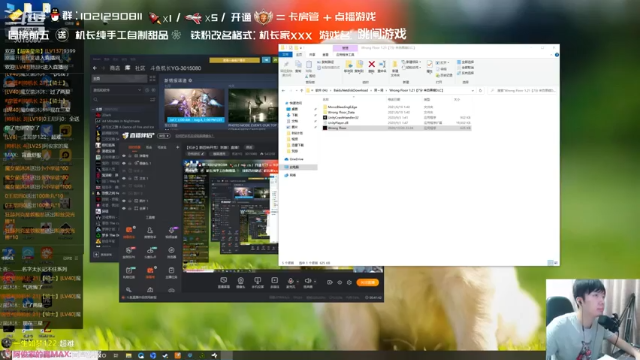This screenshot has width=640, height=360.
Task: Open the Application Tools ribbon tab
Action: [345, 54]
